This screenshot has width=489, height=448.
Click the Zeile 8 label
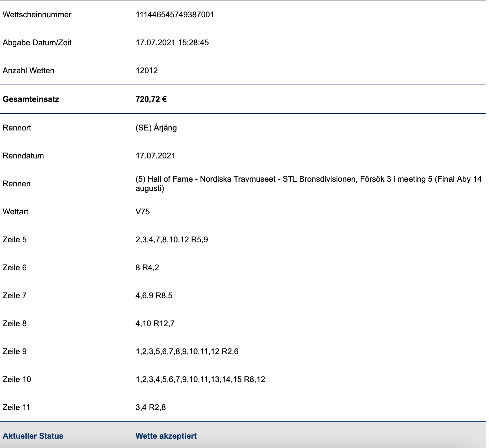[x=15, y=324]
